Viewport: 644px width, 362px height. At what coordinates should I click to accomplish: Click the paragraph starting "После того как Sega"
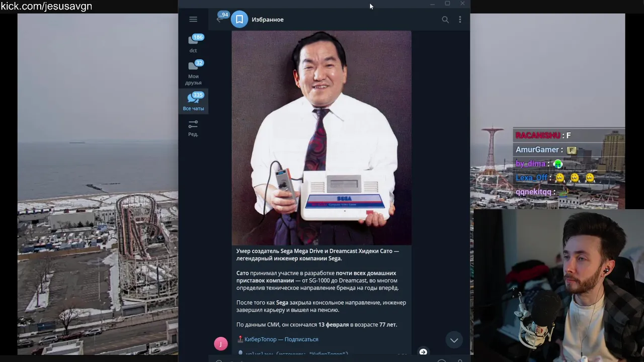pos(321,306)
